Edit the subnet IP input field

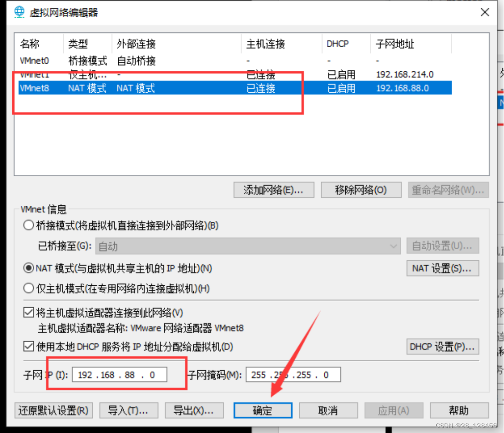coord(119,374)
